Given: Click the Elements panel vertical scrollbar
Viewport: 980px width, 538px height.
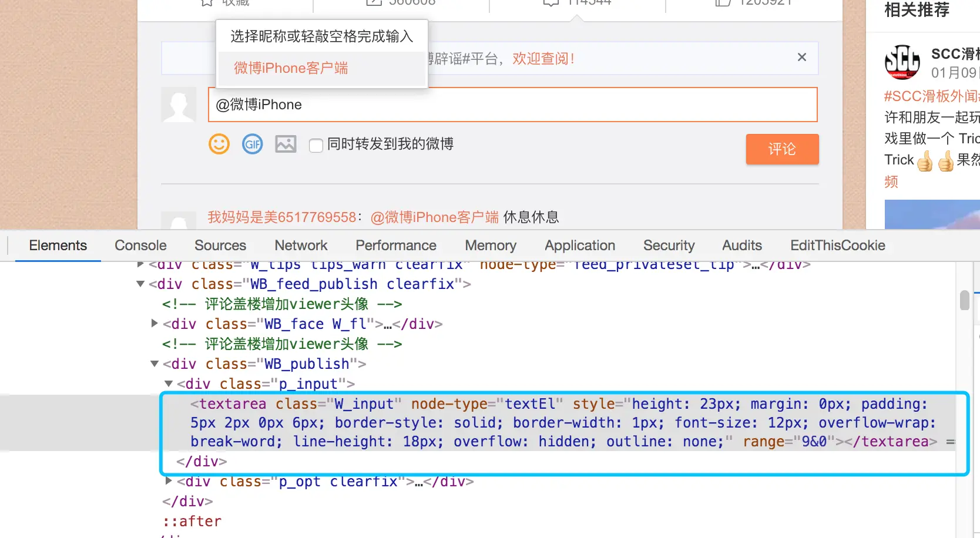Looking at the screenshot, I should coord(964,300).
